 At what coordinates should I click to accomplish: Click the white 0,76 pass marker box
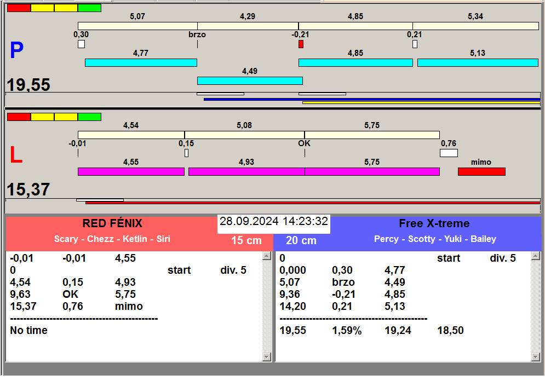(x=449, y=153)
